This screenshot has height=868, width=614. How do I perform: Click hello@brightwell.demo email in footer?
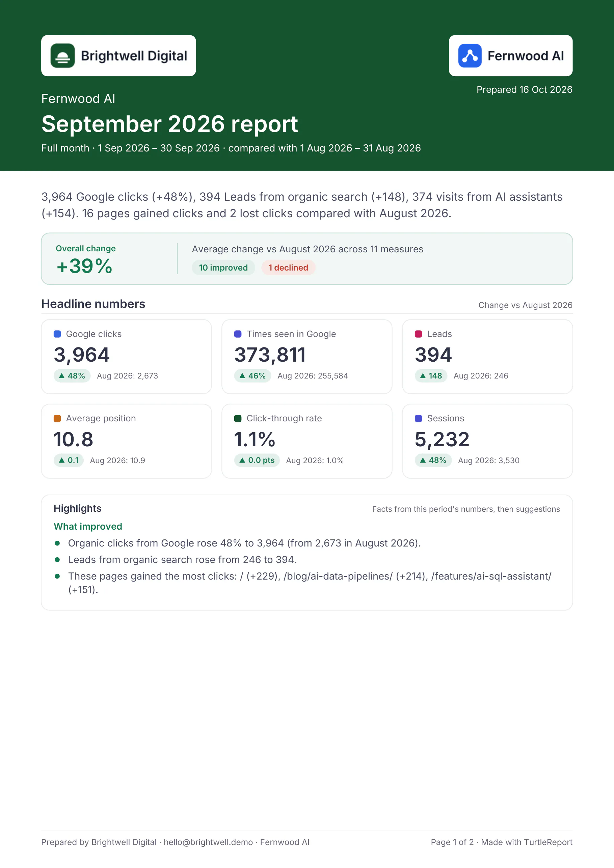[209, 842]
